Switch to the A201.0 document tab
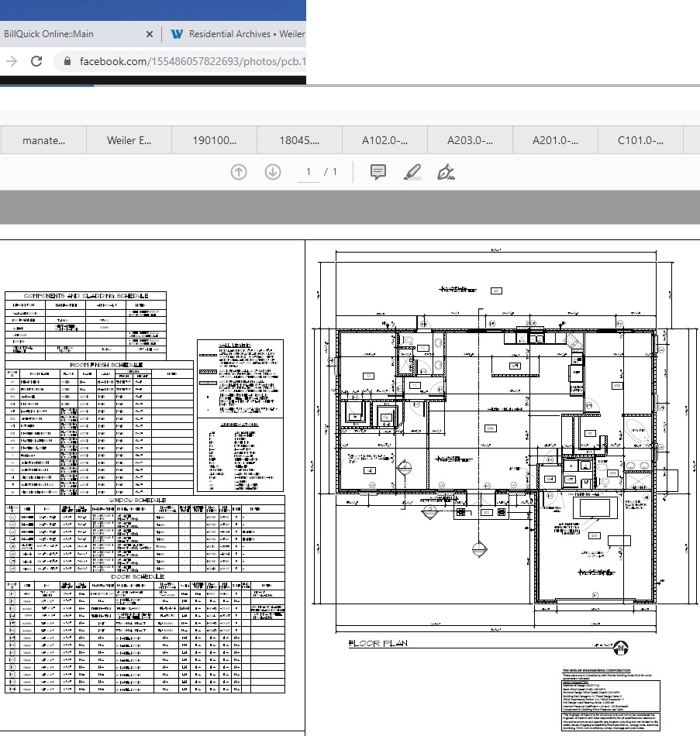The height and width of the screenshot is (736, 700). (x=555, y=140)
